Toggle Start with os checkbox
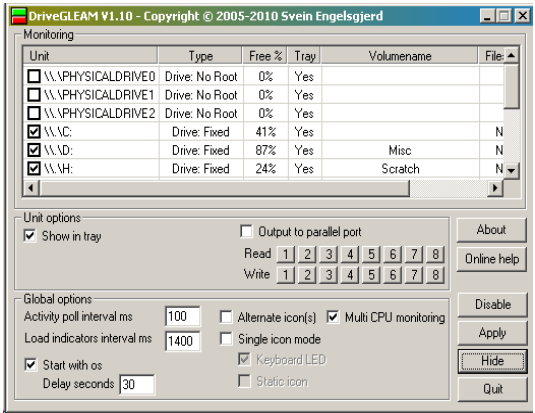This screenshot has height=413, width=535. click(x=31, y=365)
